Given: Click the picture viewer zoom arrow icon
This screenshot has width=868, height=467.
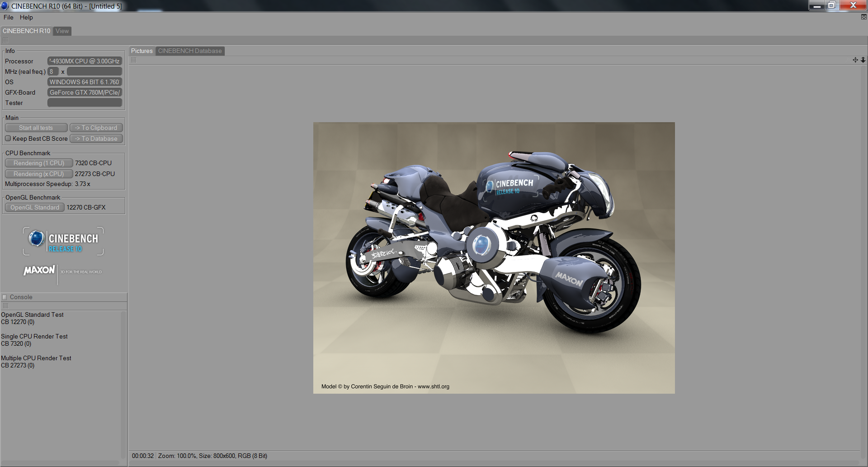Looking at the screenshot, I should [863, 60].
